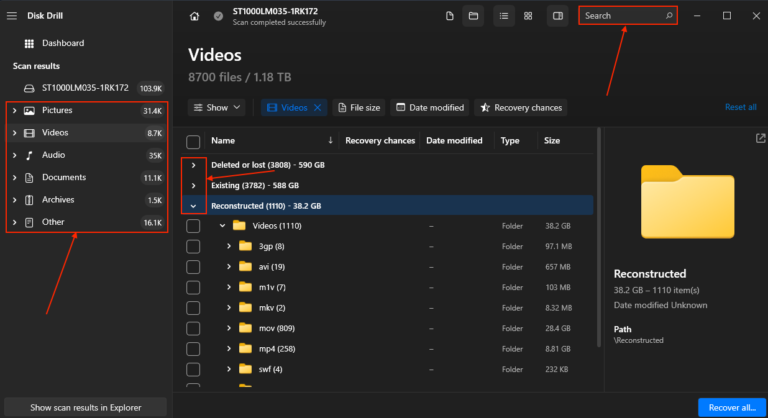The image size is (768, 418).
Task: Open preview in external window icon
Action: 760,139
